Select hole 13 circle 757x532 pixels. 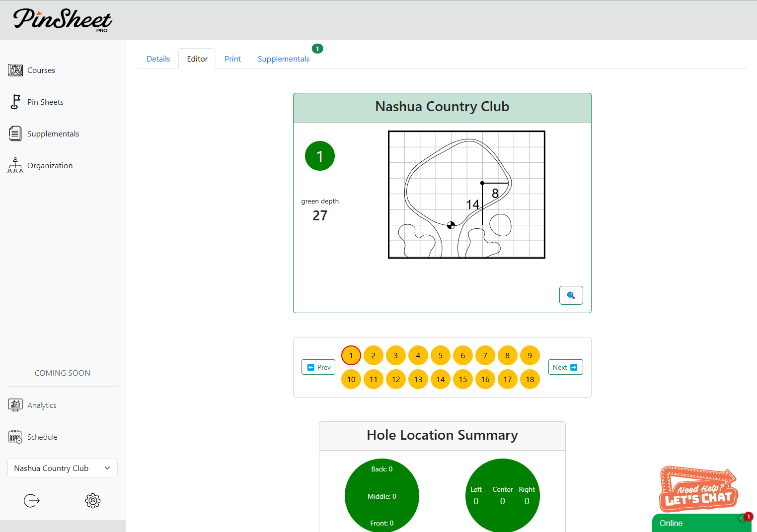[x=418, y=379]
